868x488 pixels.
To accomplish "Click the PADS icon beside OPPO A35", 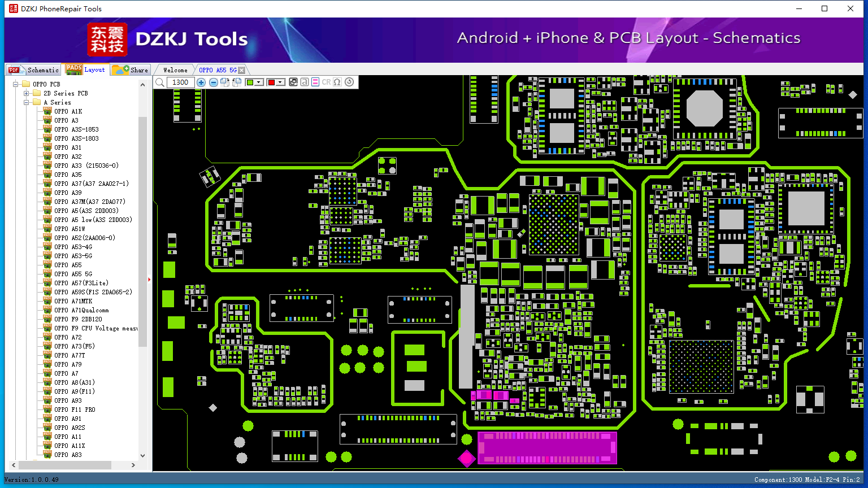I will [x=47, y=175].
